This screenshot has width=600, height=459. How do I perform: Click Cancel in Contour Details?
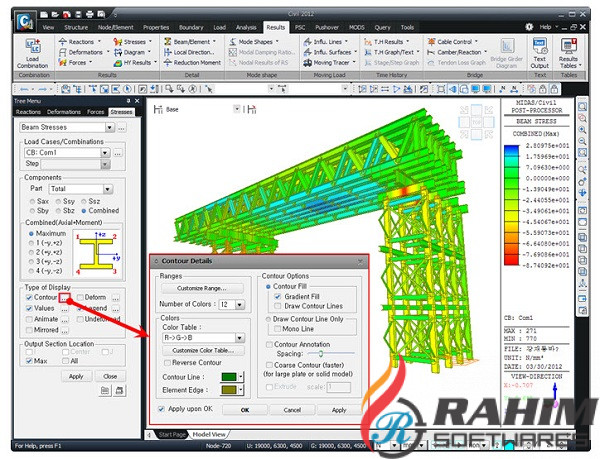tap(292, 410)
